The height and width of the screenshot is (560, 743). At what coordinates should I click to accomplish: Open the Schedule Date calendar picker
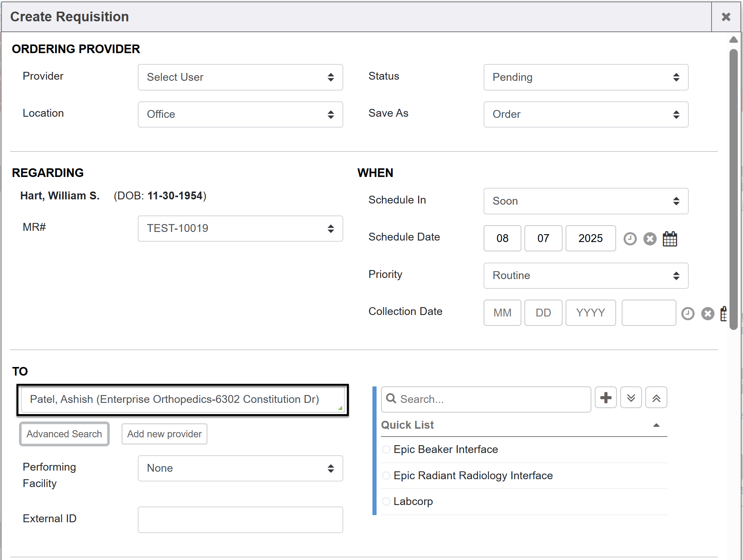pyautogui.click(x=670, y=239)
